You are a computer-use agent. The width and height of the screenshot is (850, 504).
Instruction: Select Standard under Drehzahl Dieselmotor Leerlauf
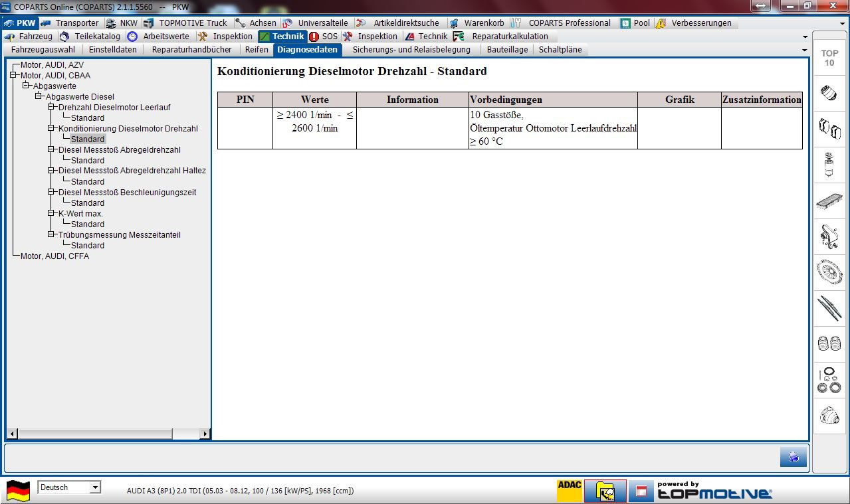pyautogui.click(x=88, y=118)
